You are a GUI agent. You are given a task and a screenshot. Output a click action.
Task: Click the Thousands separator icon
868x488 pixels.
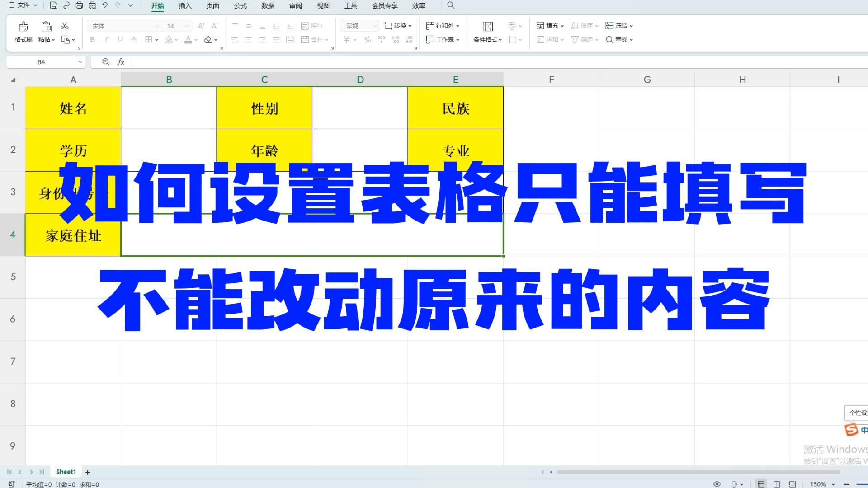coord(381,40)
